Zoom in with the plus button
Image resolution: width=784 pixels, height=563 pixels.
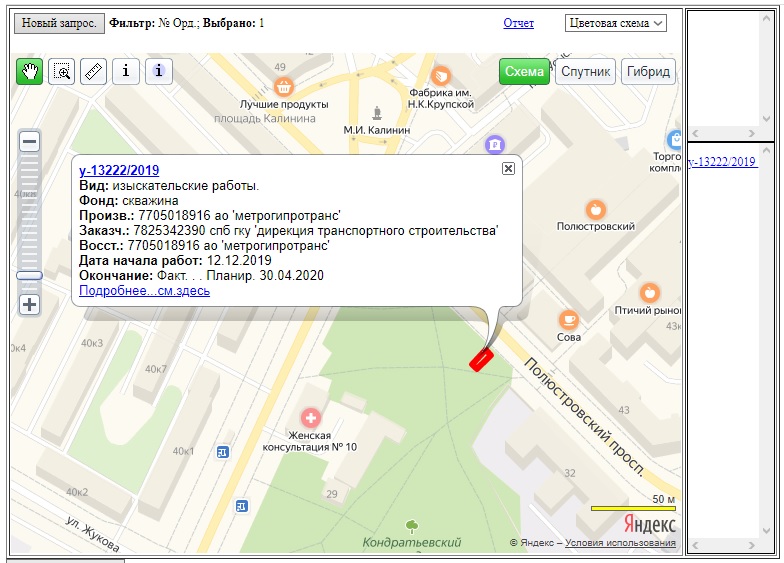coord(30,305)
